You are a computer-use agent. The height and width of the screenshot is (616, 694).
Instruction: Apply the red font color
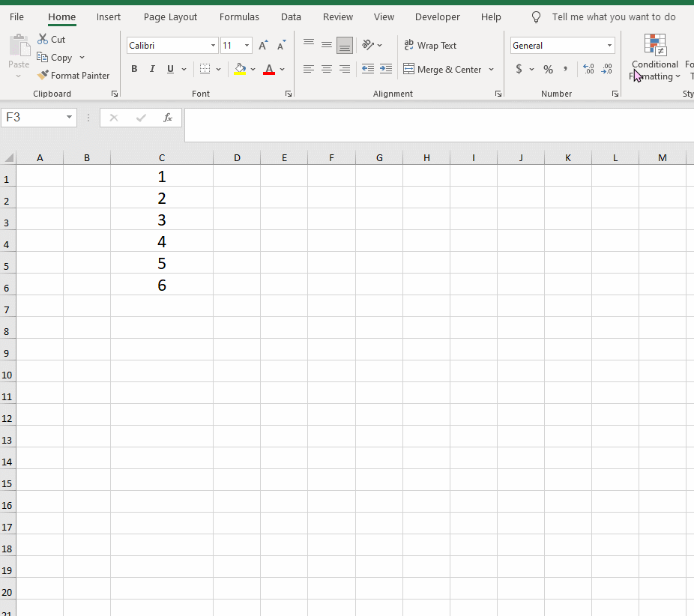click(x=269, y=69)
